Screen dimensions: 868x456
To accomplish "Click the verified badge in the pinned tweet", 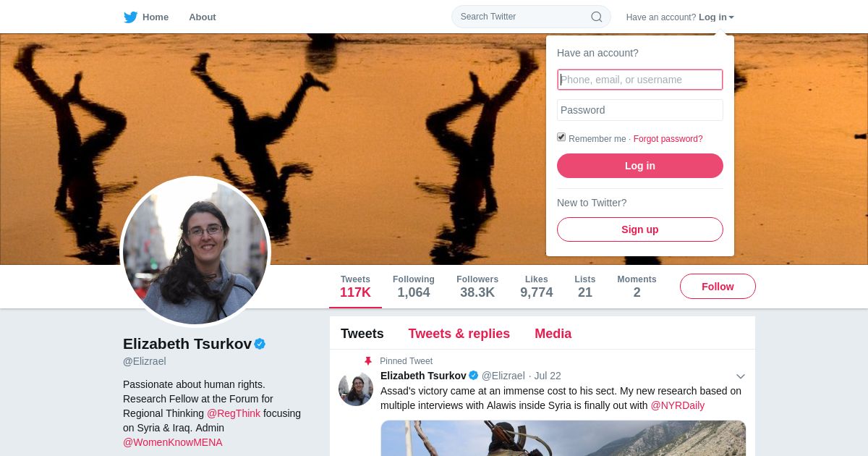I will point(474,376).
